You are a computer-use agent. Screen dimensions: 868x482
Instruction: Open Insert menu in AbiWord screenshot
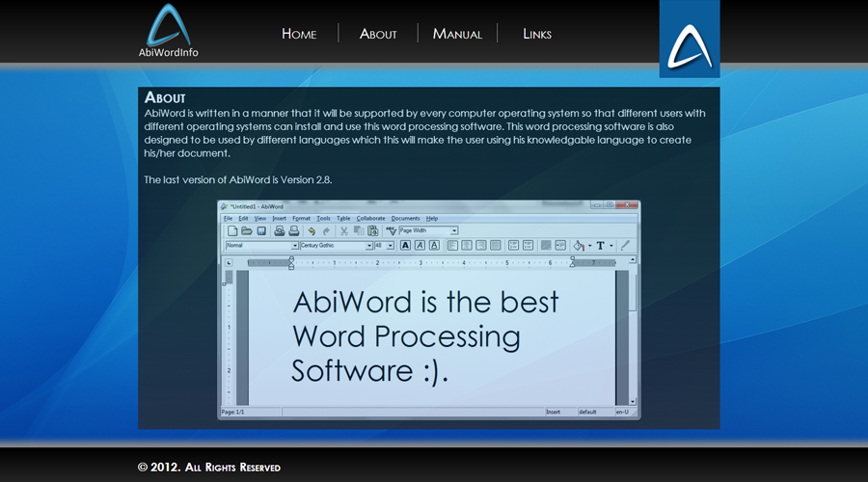279,219
